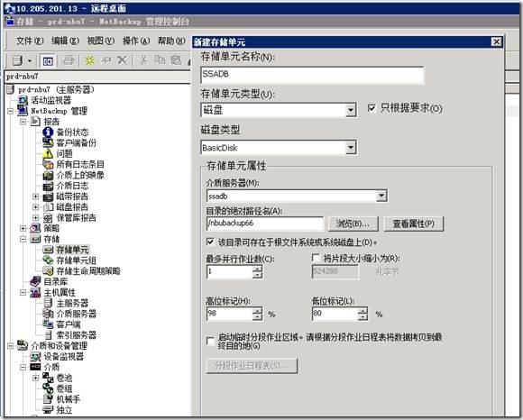The width and height of the screenshot is (523, 420).
Task: Collapse the 报告 tree node
Action: [x=23, y=122]
